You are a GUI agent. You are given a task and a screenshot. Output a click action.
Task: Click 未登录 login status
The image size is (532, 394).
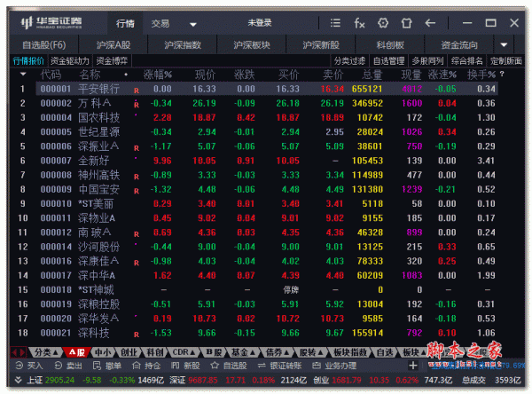260,23
